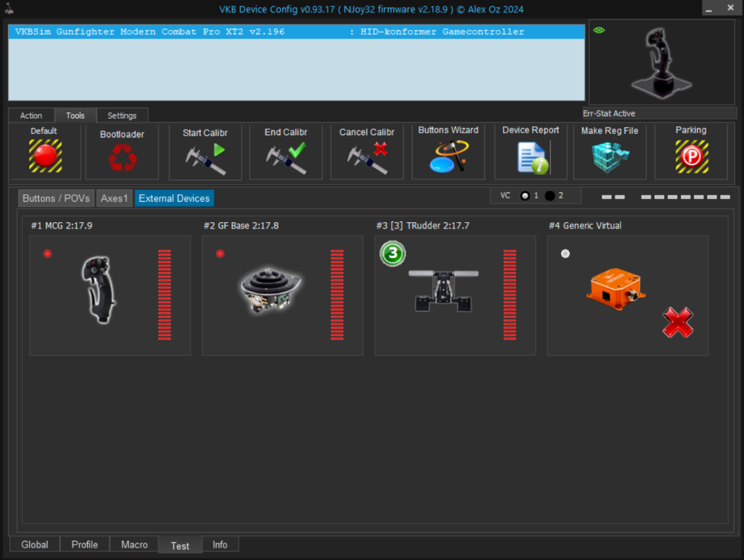Click the MCG red level bar
The image size is (744, 560).
pos(164,295)
